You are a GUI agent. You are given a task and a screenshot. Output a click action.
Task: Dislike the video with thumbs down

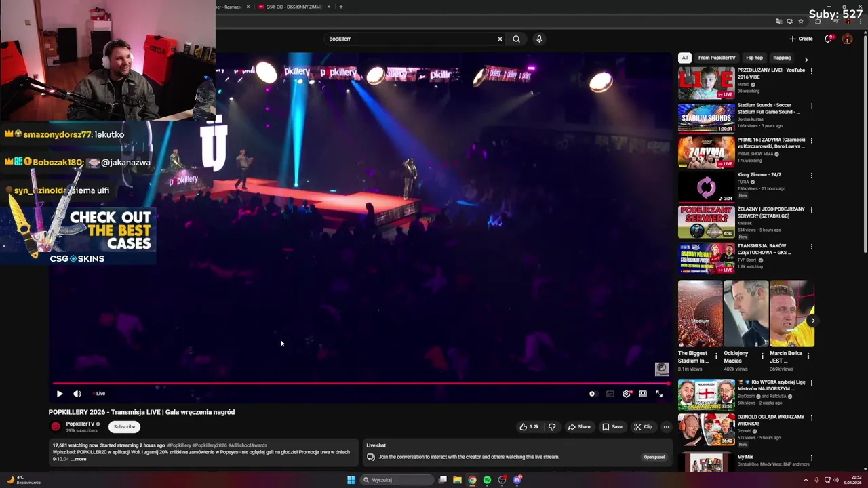552,427
